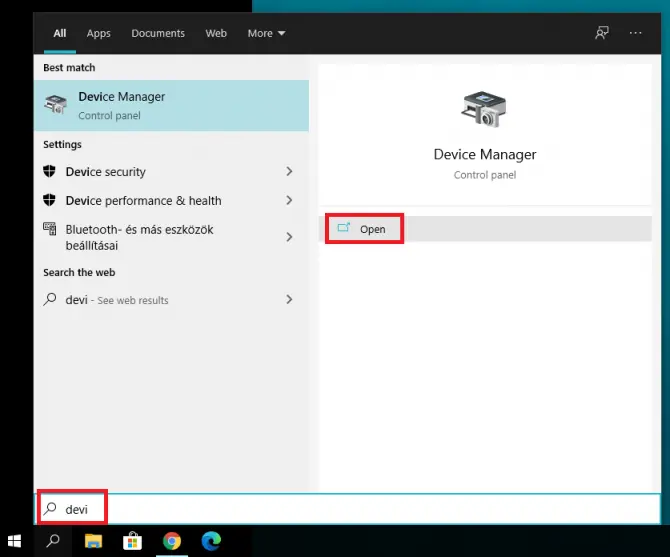The height and width of the screenshot is (557, 670).
Task: Click the search feedback person icon
Action: pyautogui.click(x=602, y=33)
